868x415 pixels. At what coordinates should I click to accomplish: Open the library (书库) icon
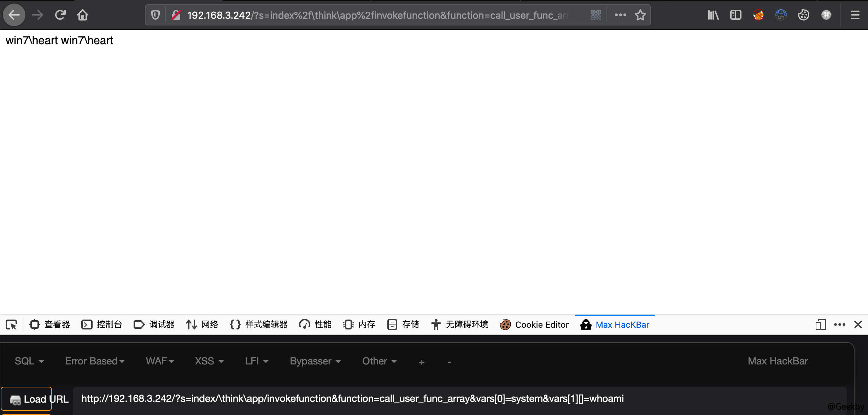(713, 15)
